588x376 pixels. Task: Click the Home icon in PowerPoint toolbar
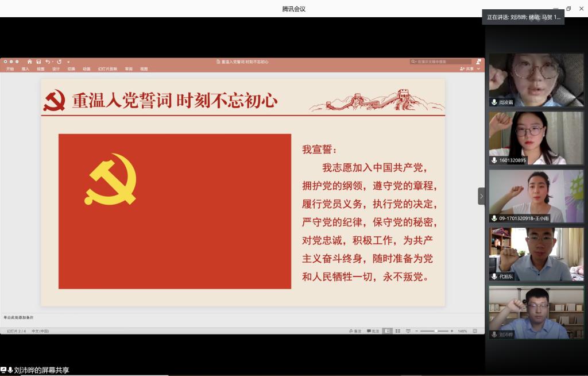point(30,62)
